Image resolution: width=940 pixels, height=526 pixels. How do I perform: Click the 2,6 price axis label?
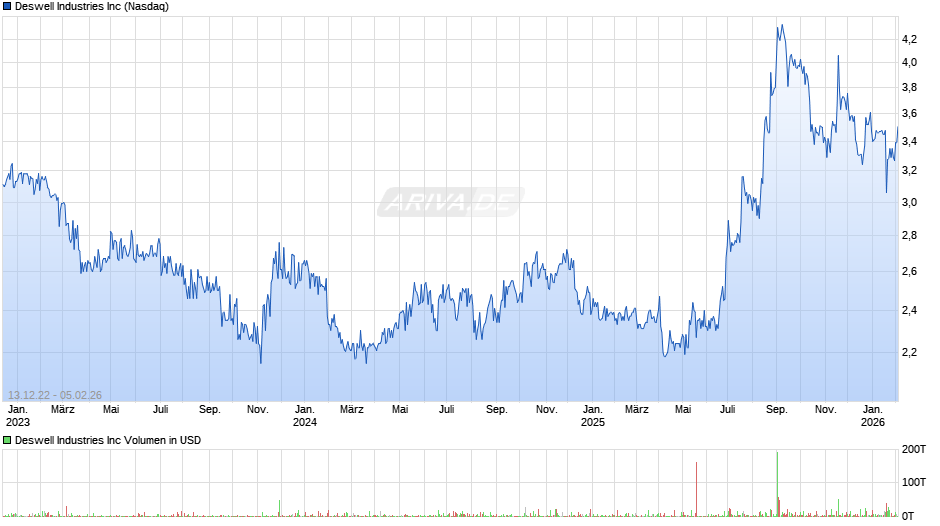[909, 271]
